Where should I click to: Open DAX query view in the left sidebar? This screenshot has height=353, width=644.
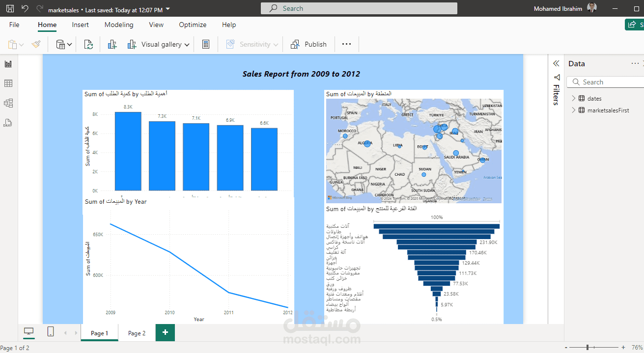coord(8,123)
